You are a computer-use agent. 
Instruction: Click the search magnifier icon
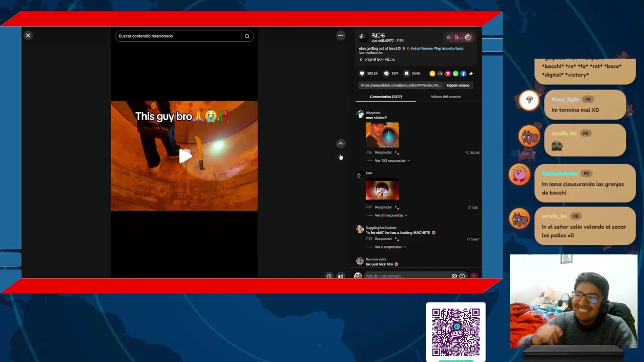(x=247, y=36)
